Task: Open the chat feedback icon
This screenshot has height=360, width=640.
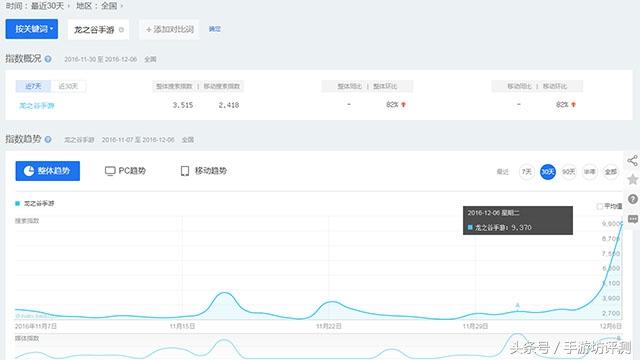Action: (x=632, y=219)
